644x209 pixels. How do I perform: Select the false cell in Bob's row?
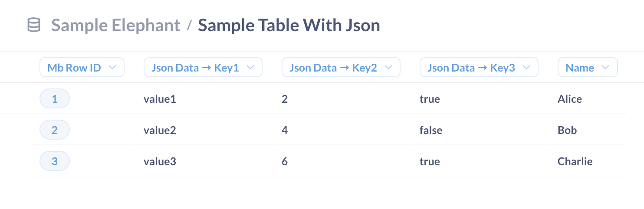click(x=431, y=130)
